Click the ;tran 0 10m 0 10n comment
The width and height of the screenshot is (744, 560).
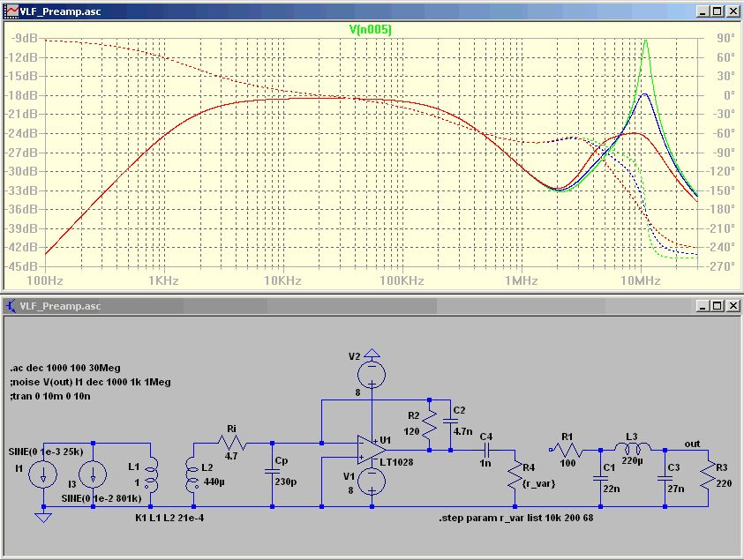click(49, 396)
